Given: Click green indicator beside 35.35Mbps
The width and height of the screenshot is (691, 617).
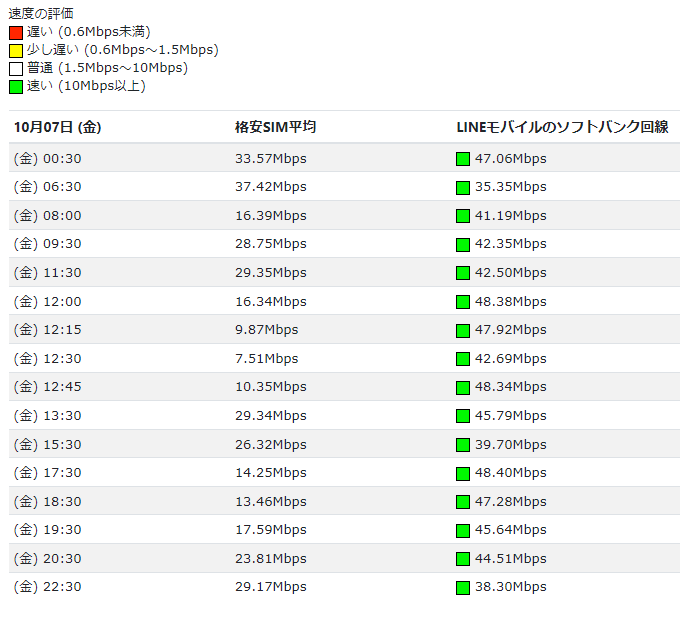Looking at the screenshot, I should click(x=463, y=187).
